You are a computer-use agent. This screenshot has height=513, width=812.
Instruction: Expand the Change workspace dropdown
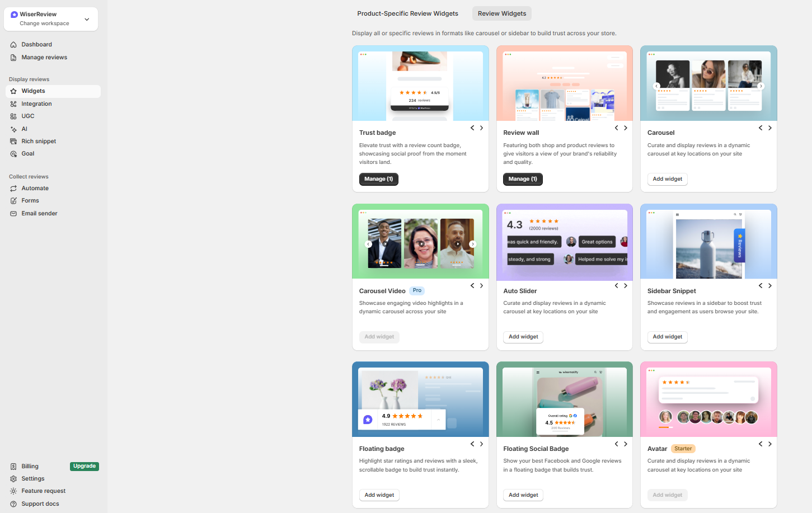pos(87,18)
